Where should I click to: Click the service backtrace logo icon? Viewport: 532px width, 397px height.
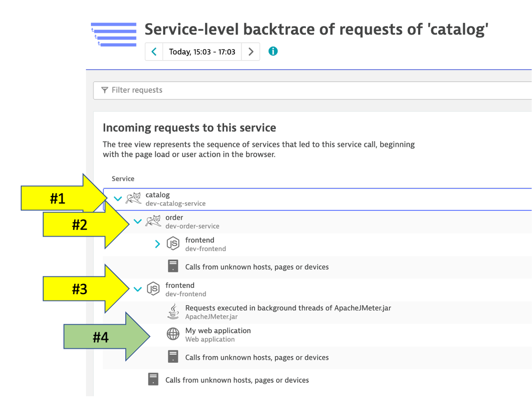coord(114,35)
